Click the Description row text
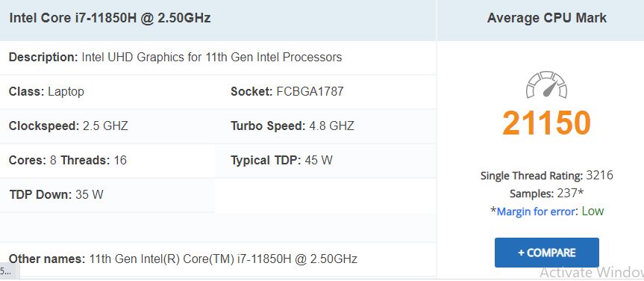This screenshot has height=281, width=644. click(175, 58)
